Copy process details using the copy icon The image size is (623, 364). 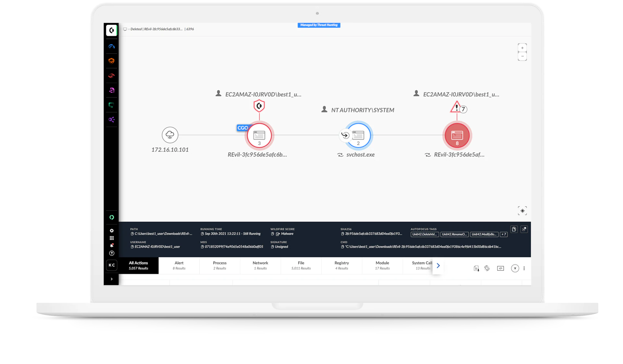coord(514,229)
